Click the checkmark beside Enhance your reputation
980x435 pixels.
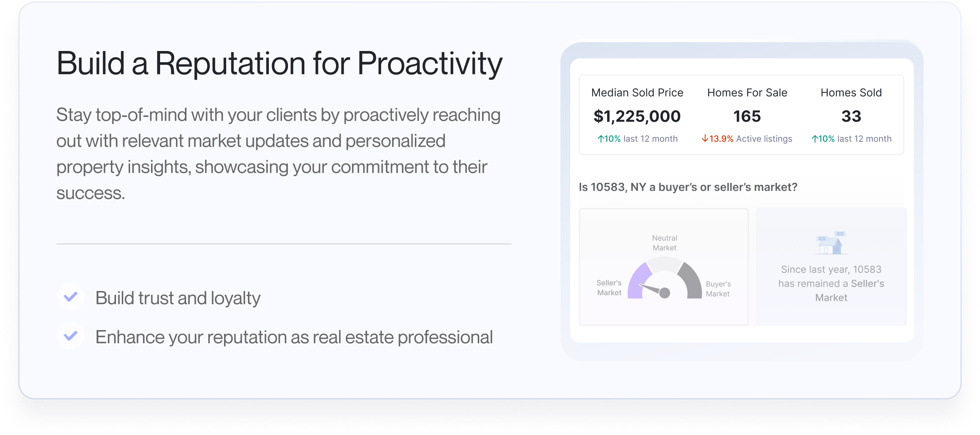[x=70, y=336]
